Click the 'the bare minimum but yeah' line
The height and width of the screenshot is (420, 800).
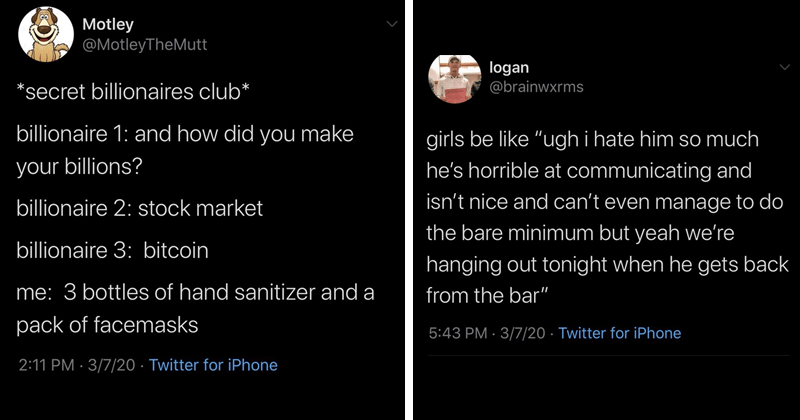(581, 233)
